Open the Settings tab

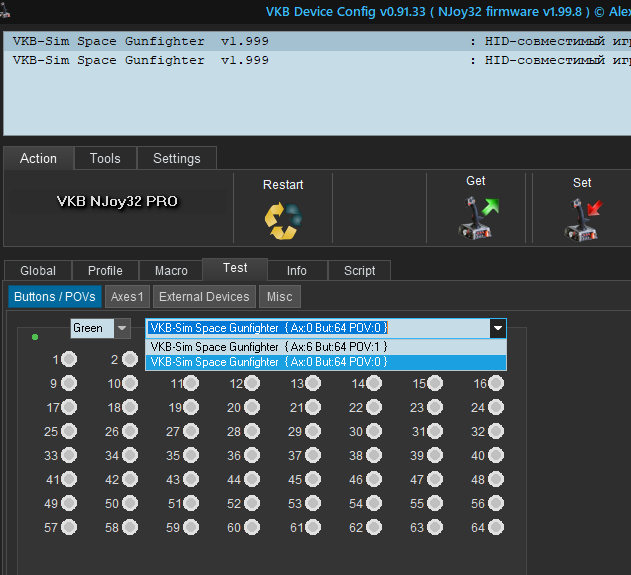[x=177, y=159]
